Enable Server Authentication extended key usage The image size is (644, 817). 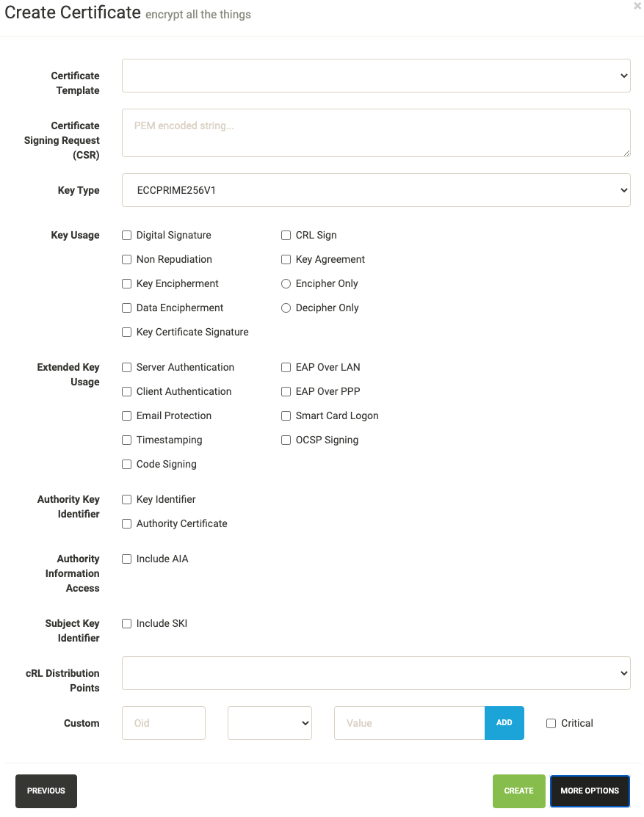(126, 367)
